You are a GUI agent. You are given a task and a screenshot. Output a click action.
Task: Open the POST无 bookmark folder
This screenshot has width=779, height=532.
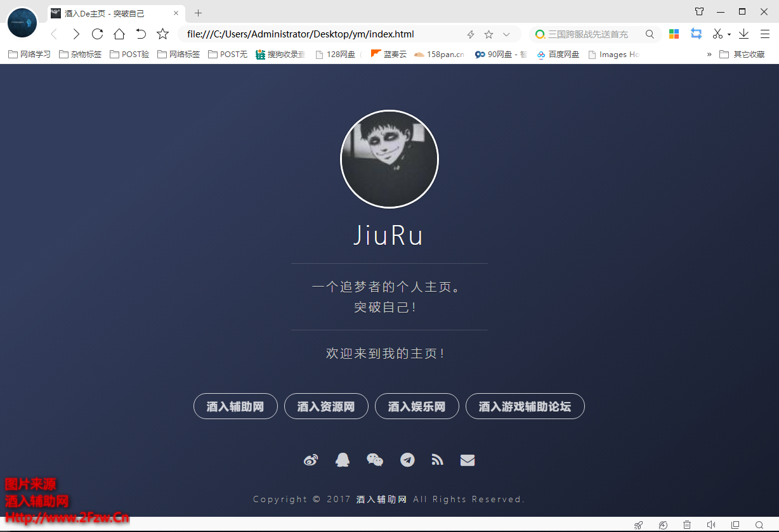tap(228, 55)
